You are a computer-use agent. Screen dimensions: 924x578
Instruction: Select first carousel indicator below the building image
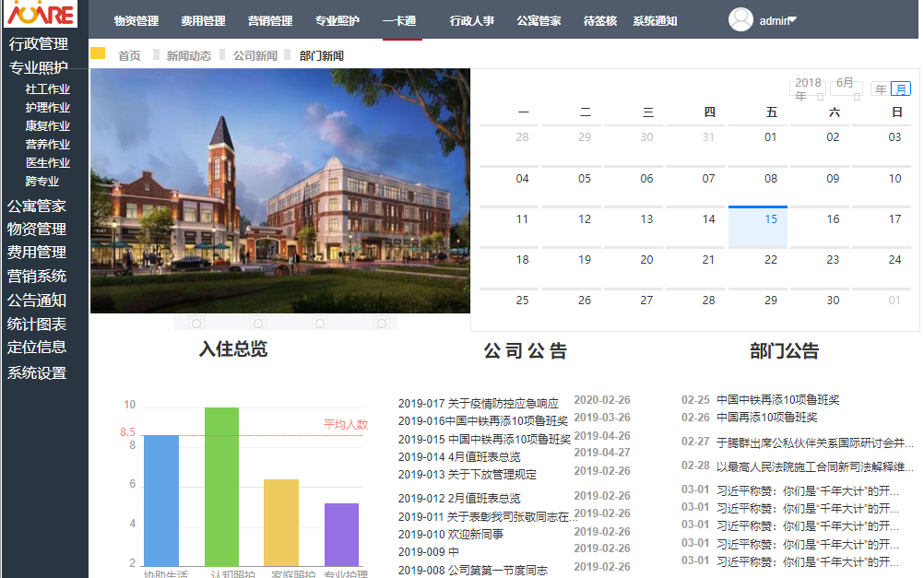(x=196, y=323)
